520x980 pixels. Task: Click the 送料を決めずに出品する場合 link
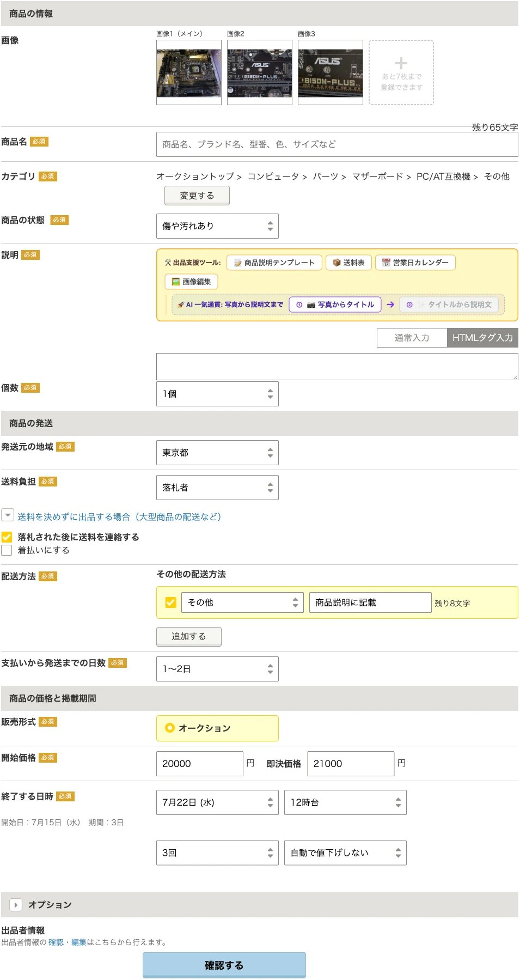coord(119,517)
